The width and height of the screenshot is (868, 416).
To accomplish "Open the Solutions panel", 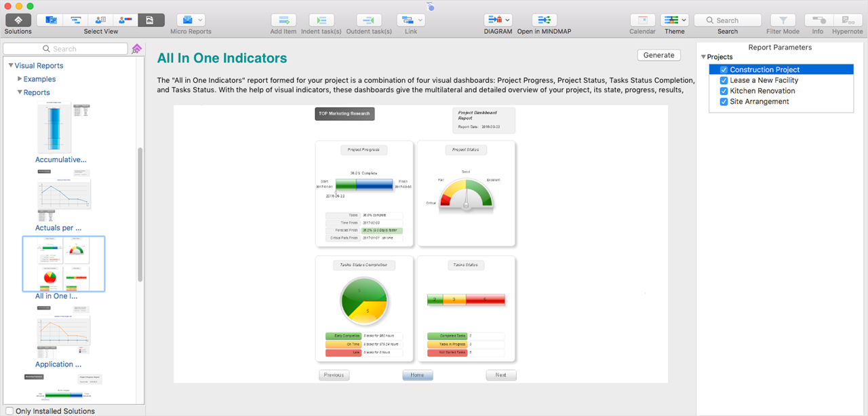I will click(18, 20).
